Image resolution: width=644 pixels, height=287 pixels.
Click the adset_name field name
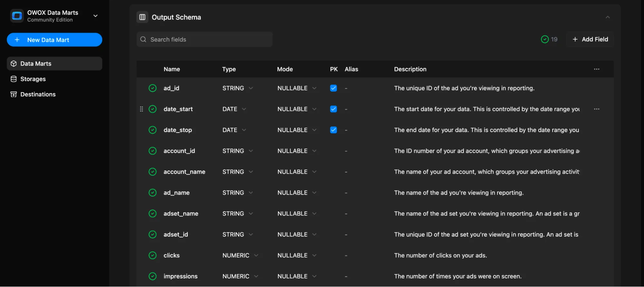[x=181, y=213]
